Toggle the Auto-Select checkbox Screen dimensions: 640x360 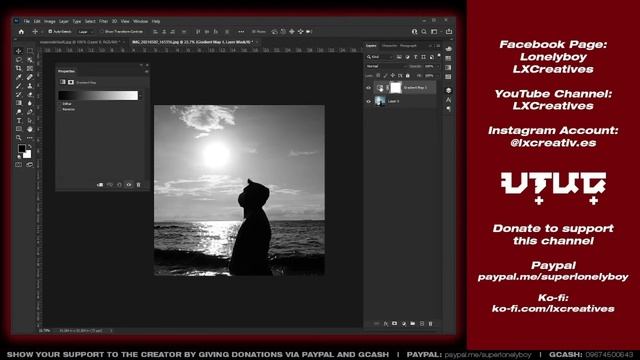50,31
